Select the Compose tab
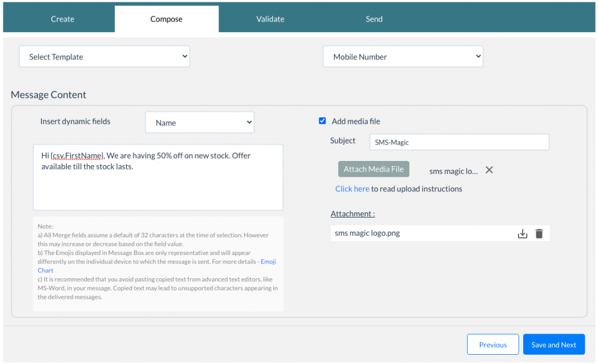This screenshot has width=598, height=364. tap(166, 19)
